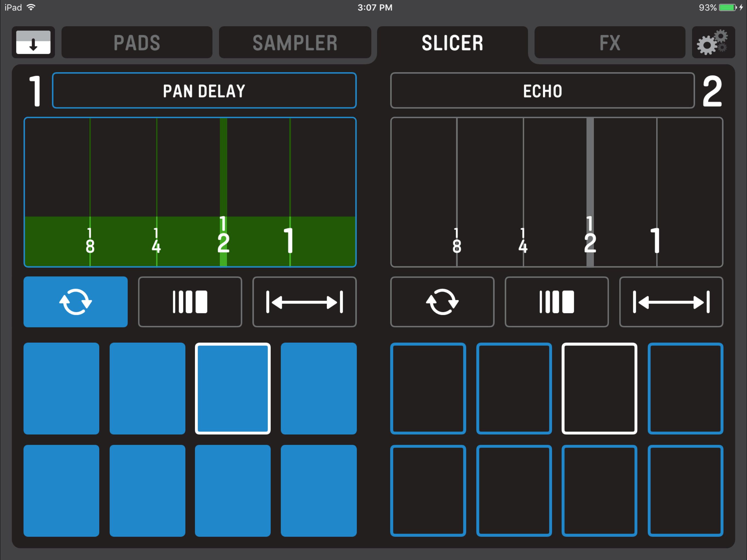747x560 pixels.
Task: Open the PAN DELAY effect selector
Action: click(x=204, y=91)
